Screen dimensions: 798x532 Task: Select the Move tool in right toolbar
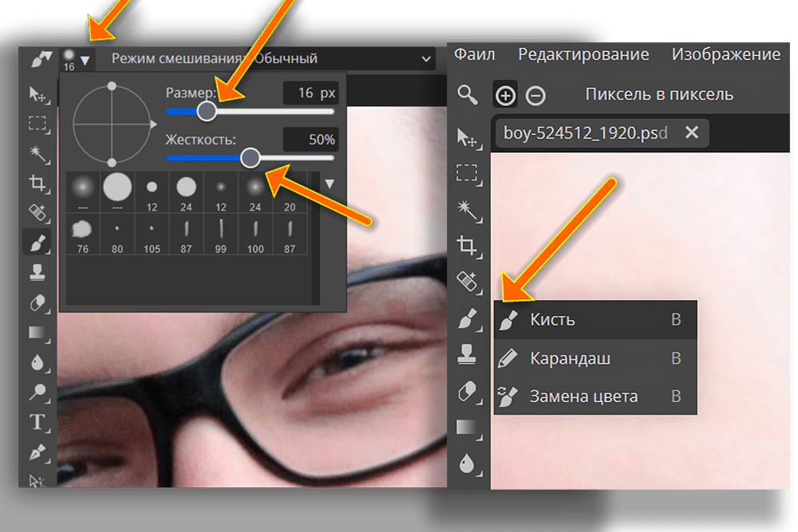(468, 138)
